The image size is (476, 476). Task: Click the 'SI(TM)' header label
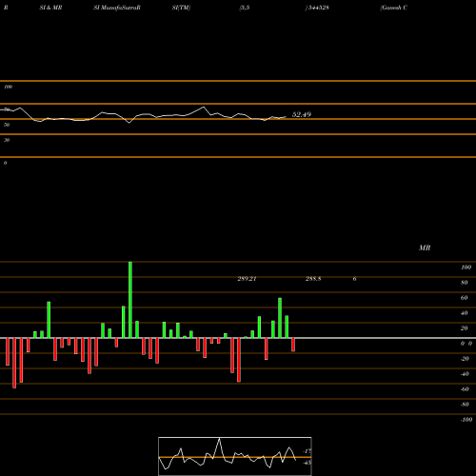pyautogui.click(x=181, y=8)
